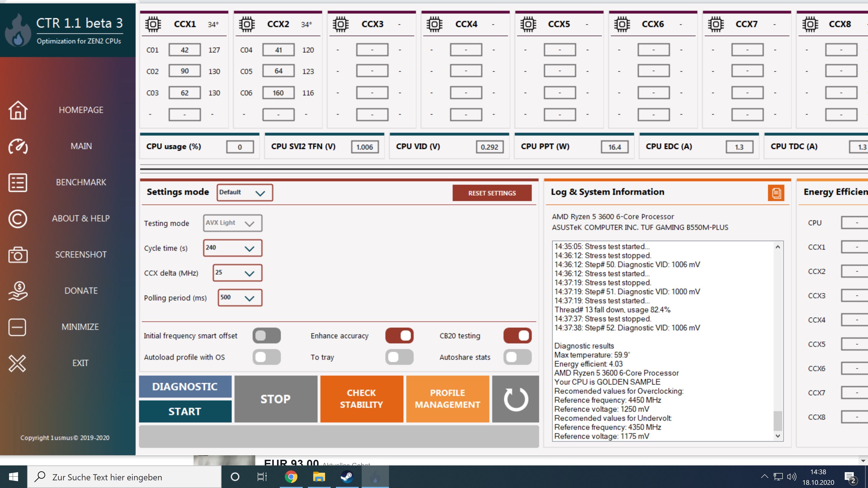Screen dimensions: 868x488
Task: Open PROFILE MANAGEMENT
Action: pyautogui.click(x=448, y=399)
